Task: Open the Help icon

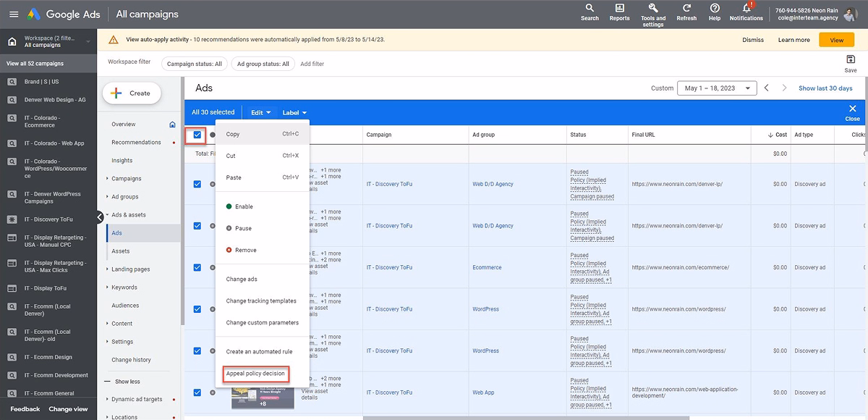Action: 715,13
